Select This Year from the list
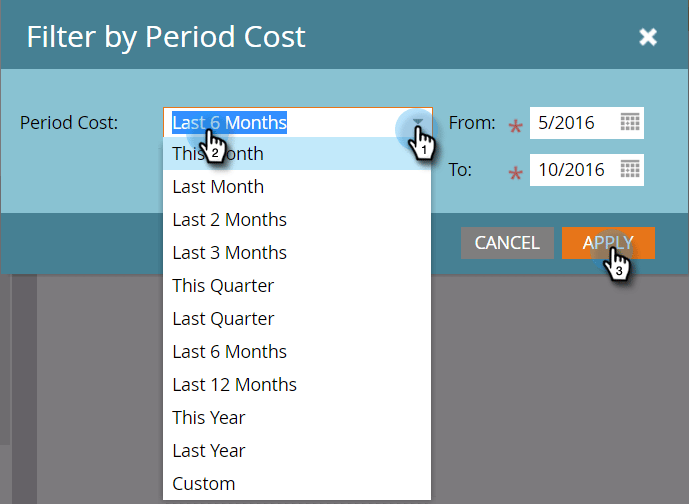 click(x=297, y=417)
